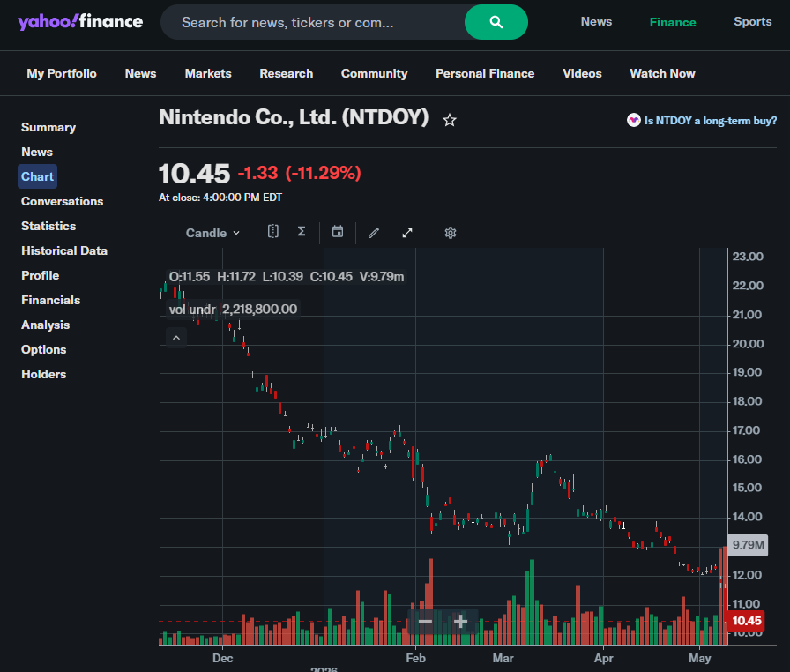Viewport: 790px width, 672px height.
Task: Open the Financials section
Action: [51, 300]
